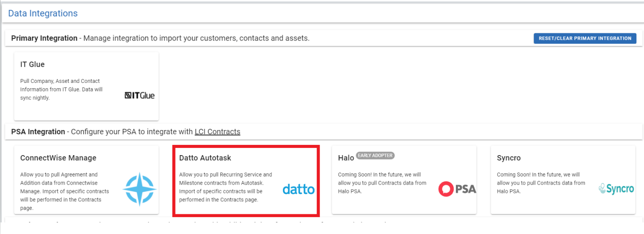Click the Halo card description text

(382, 183)
